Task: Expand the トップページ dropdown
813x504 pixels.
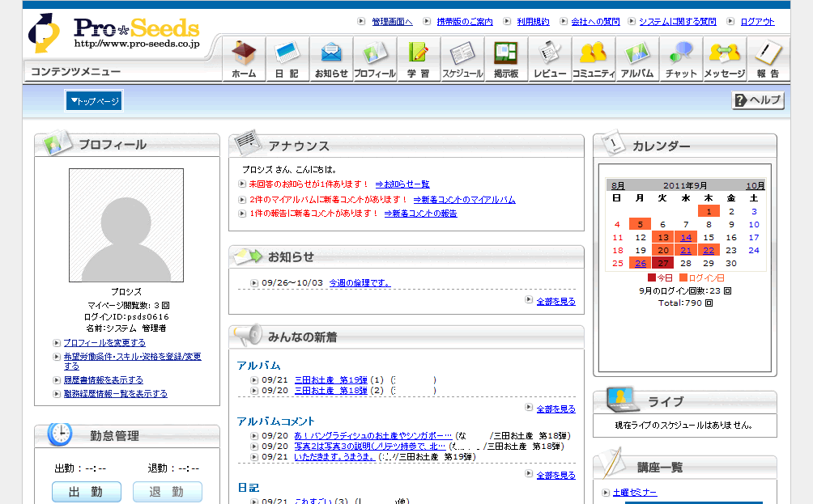Action: point(94,101)
